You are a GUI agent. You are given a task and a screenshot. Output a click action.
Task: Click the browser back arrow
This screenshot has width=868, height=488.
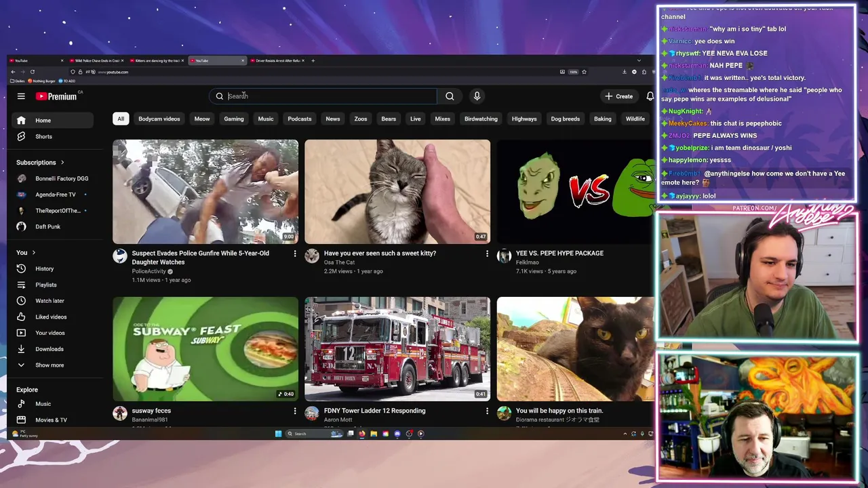coord(13,72)
